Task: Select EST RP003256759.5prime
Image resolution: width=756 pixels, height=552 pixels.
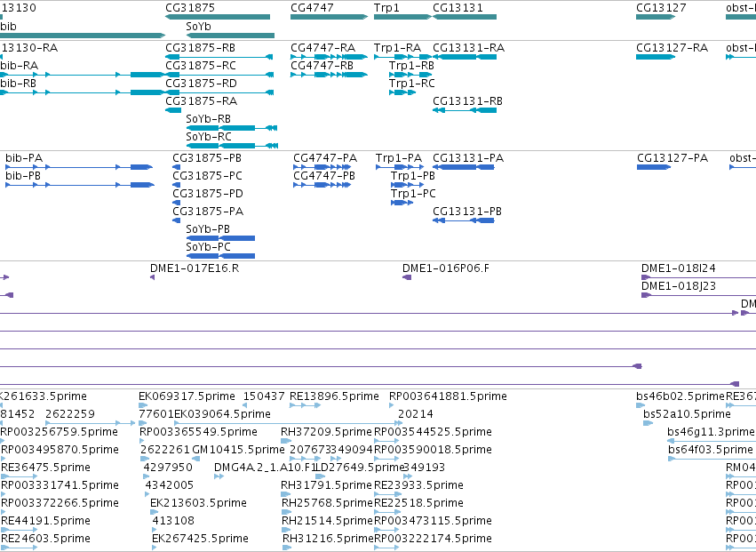Action: [x=60, y=432]
